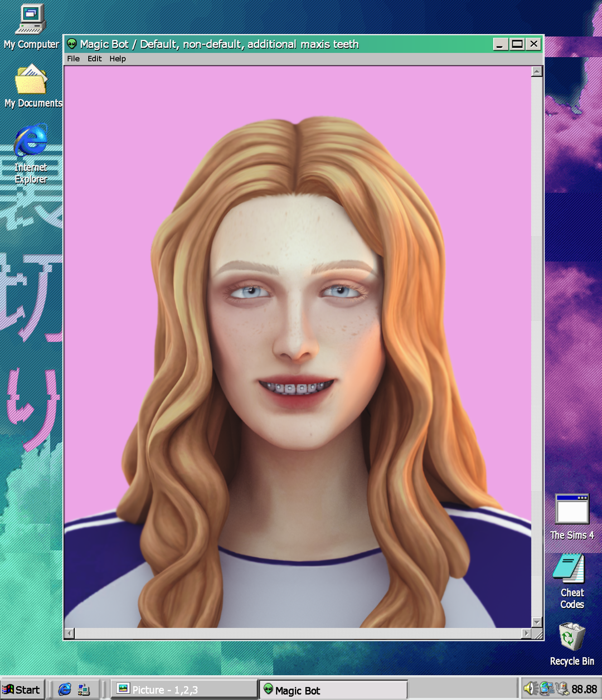The height and width of the screenshot is (700, 602).
Task: Click the vertical scrollbar down arrow
Action: pos(537,622)
